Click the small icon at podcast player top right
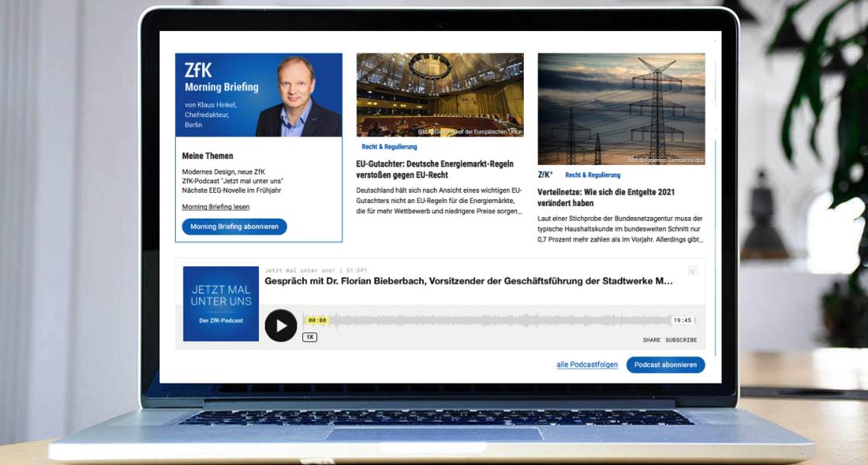Viewport: 868px width, 465px height. tap(693, 270)
